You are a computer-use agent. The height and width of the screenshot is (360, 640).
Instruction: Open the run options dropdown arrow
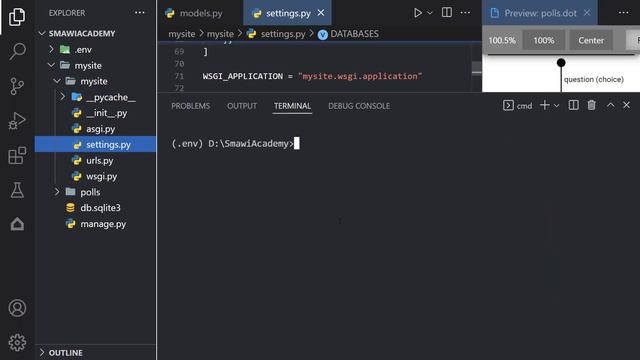[430, 13]
